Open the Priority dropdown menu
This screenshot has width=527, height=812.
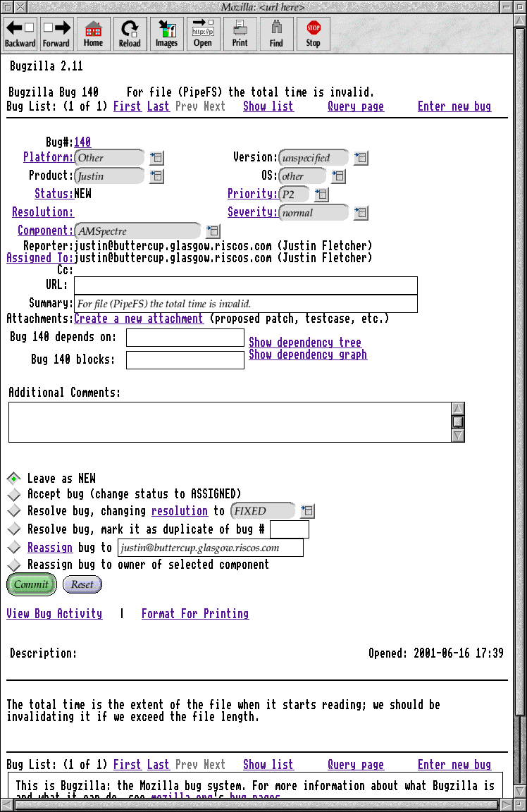pos(321,194)
